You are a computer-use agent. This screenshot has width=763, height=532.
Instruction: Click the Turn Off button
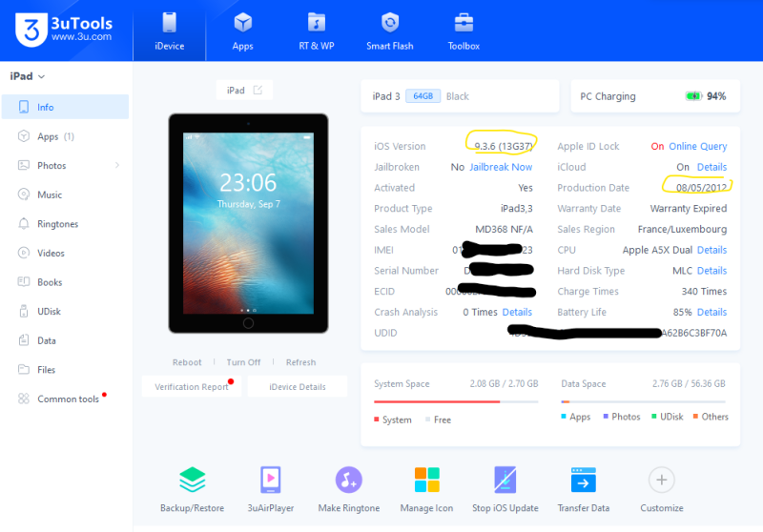(x=243, y=362)
